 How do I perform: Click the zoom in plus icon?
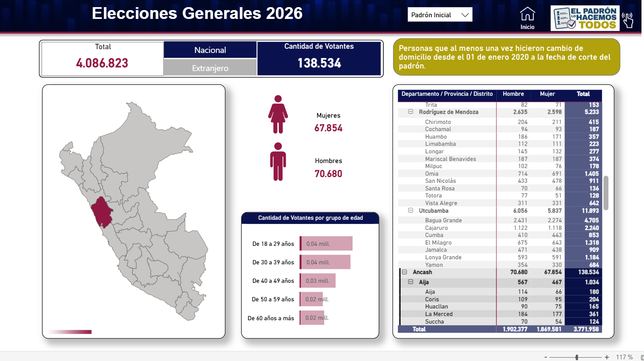click(607, 357)
